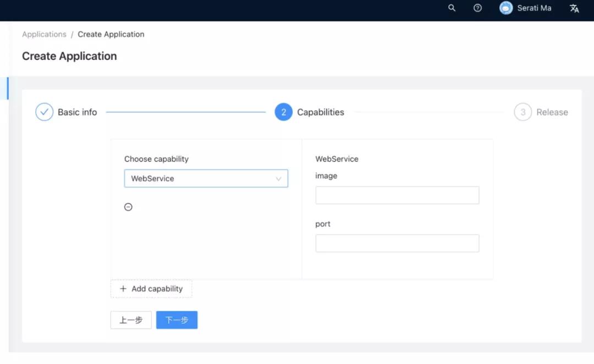
Task: Click the Create Application breadcrumb item
Action: (x=111, y=34)
